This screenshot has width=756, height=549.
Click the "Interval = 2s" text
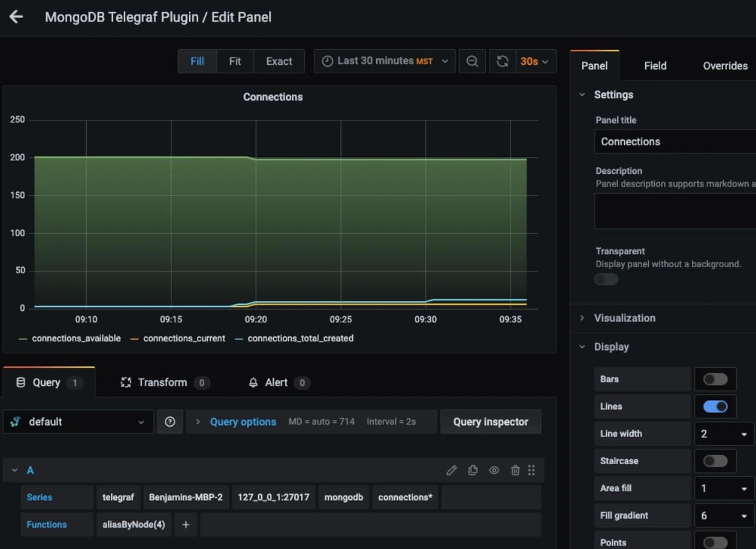point(391,422)
